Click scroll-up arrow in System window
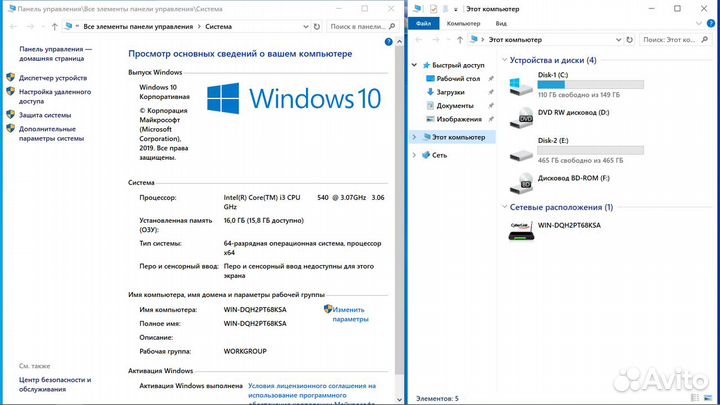The image size is (720, 405). coord(399,42)
